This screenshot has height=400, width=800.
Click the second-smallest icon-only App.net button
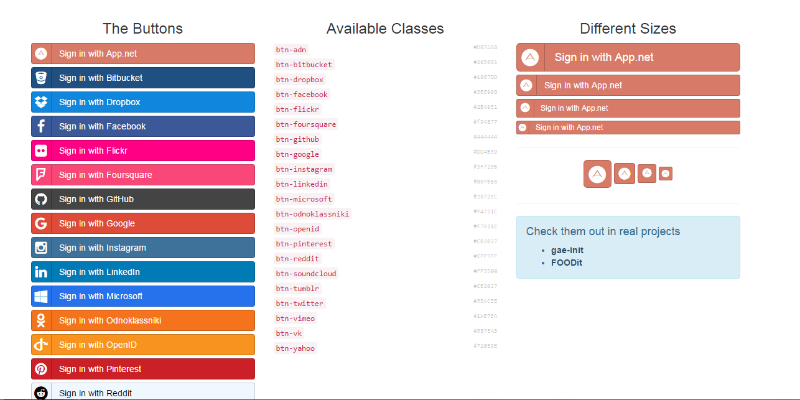647,173
